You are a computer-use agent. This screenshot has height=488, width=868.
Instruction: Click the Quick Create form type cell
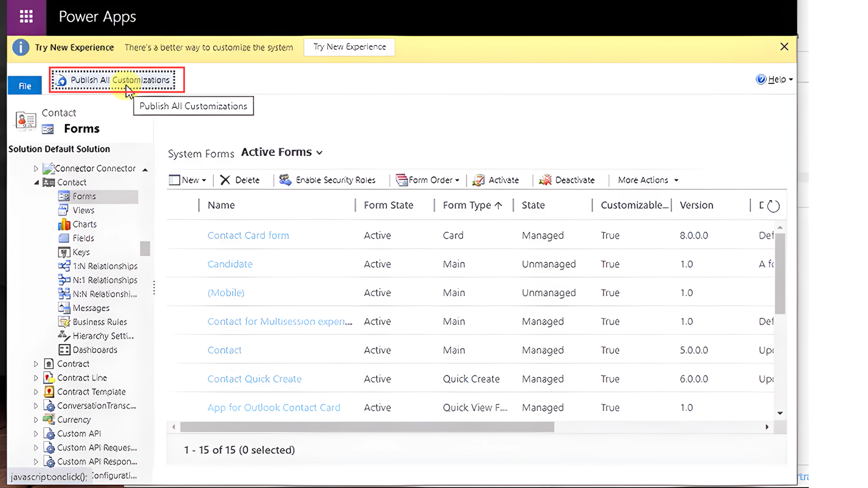click(471, 379)
